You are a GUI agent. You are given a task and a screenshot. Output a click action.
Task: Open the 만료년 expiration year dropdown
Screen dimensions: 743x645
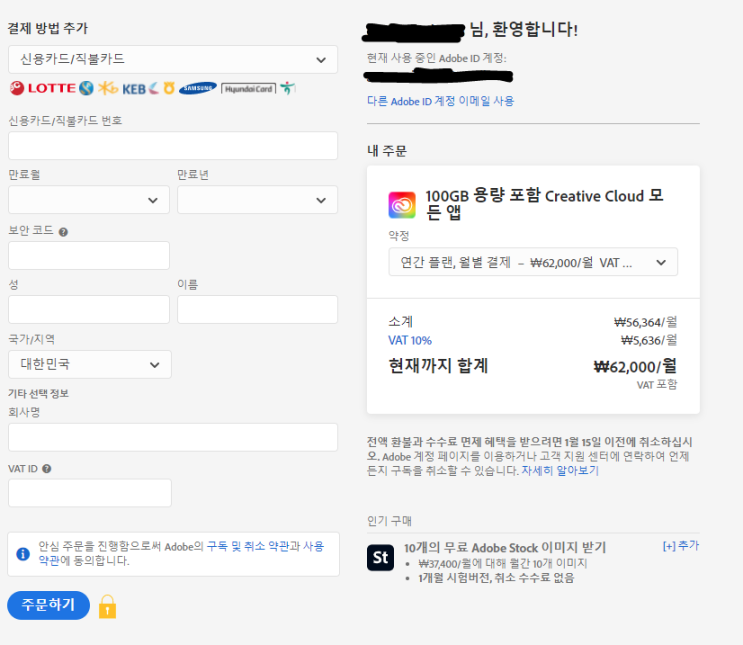tap(257, 200)
